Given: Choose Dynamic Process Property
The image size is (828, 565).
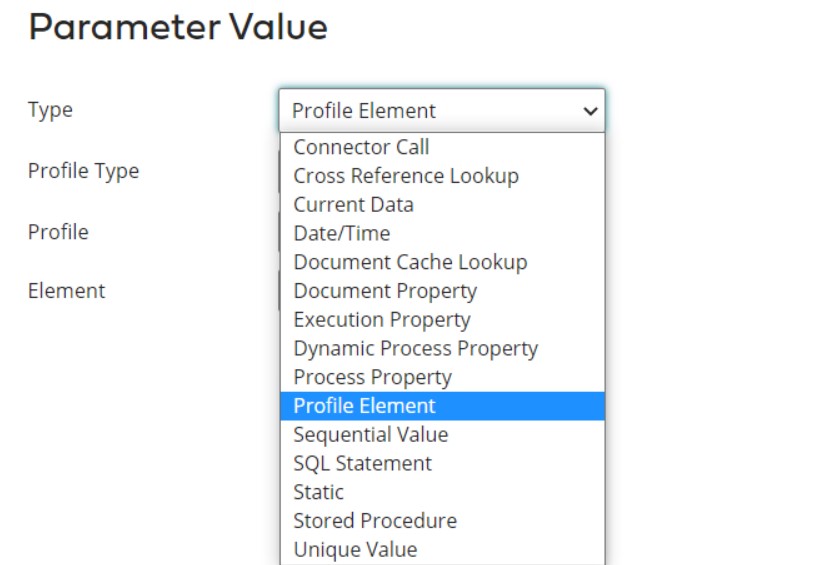Looking at the screenshot, I should 415,349.
